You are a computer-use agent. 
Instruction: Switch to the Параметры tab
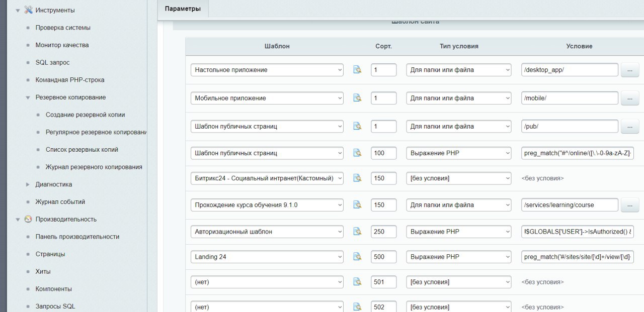click(x=183, y=9)
